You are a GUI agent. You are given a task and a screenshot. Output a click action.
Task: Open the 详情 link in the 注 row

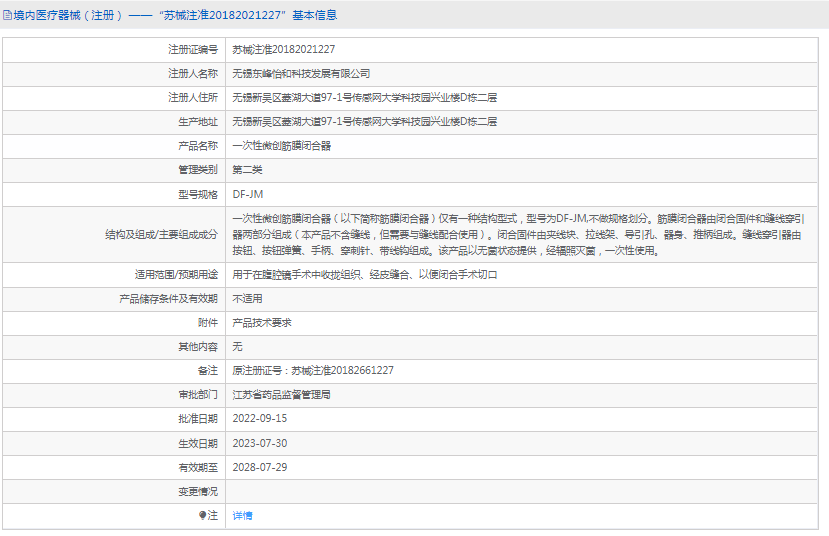pyautogui.click(x=242, y=515)
